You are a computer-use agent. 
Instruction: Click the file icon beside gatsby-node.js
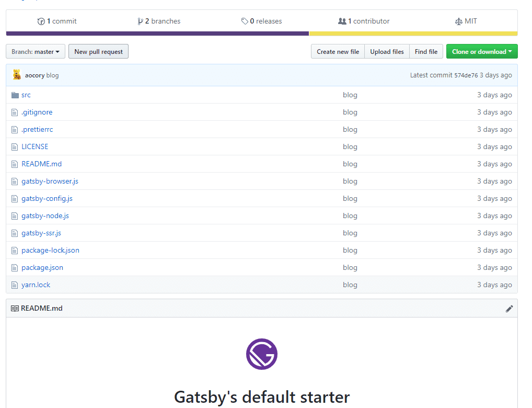15,216
